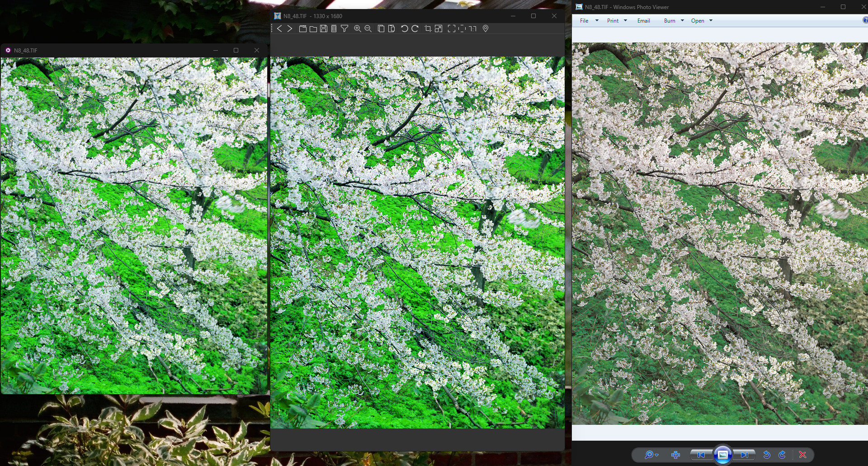This screenshot has width=868, height=466.
Task: Minimize the left N8_48.TIF window
Action: [x=215, y=50]
